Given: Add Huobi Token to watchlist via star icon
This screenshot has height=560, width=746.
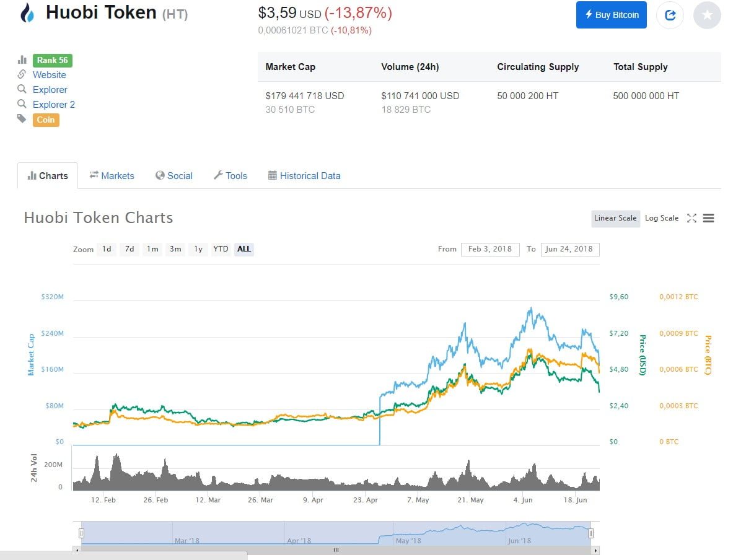Looking at the screenshot, I should (x=707, y=15).
